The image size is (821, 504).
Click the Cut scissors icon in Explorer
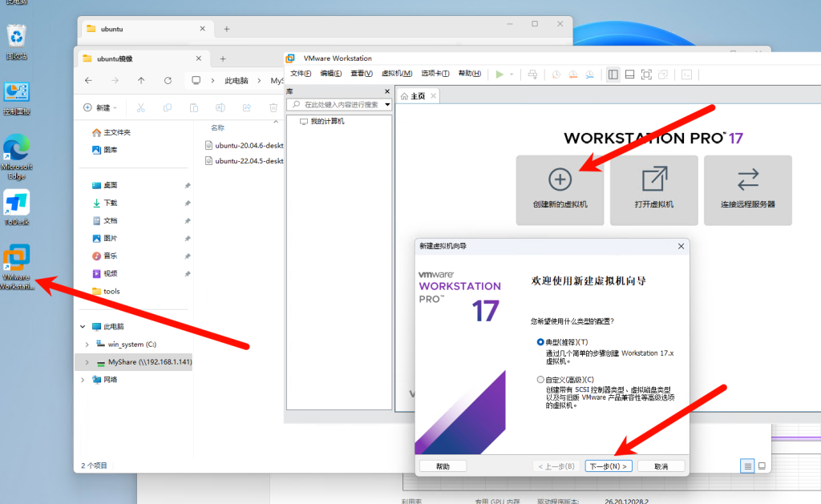141,108
